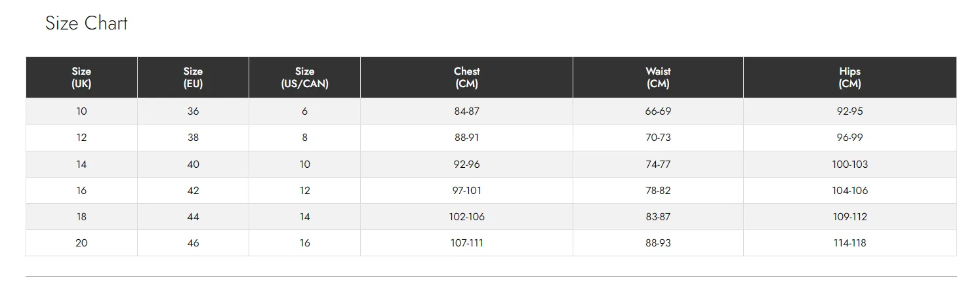The height and width of the screenshot is (293, 980).
Task: Click the Waist (CM) column header
Action: click(x=658, y=77)
